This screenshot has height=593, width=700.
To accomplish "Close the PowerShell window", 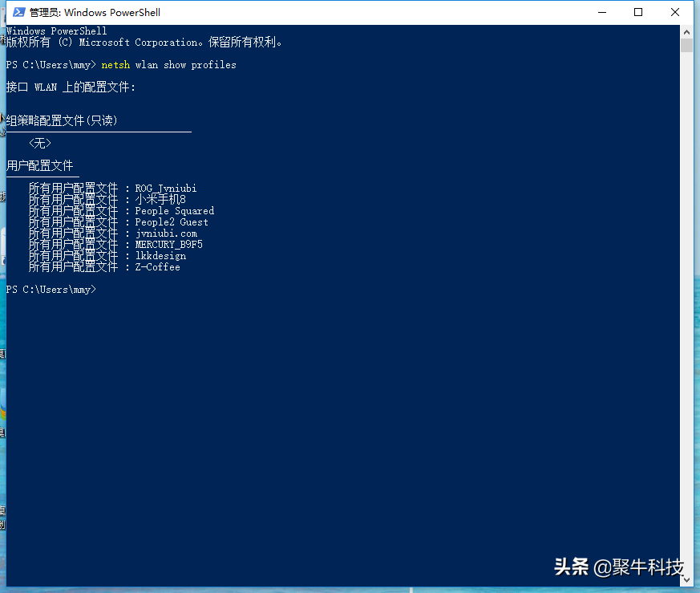I will pyautogui.click(x=675, y=13).
